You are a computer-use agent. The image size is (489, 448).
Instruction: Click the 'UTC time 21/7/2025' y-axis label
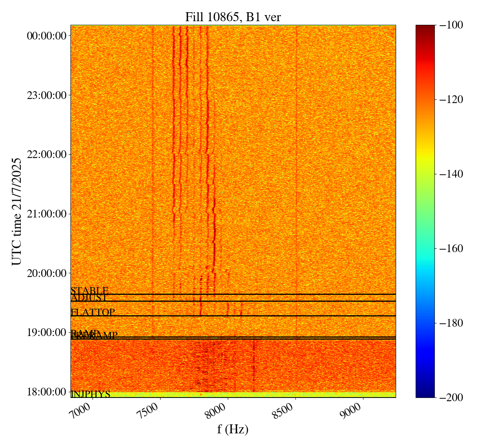[17, 211]
